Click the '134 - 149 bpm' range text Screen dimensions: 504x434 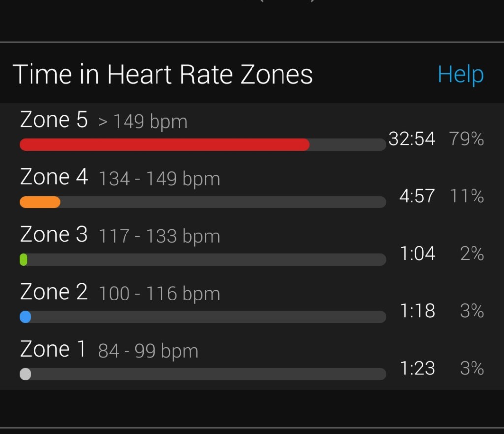tap(159, 179)
